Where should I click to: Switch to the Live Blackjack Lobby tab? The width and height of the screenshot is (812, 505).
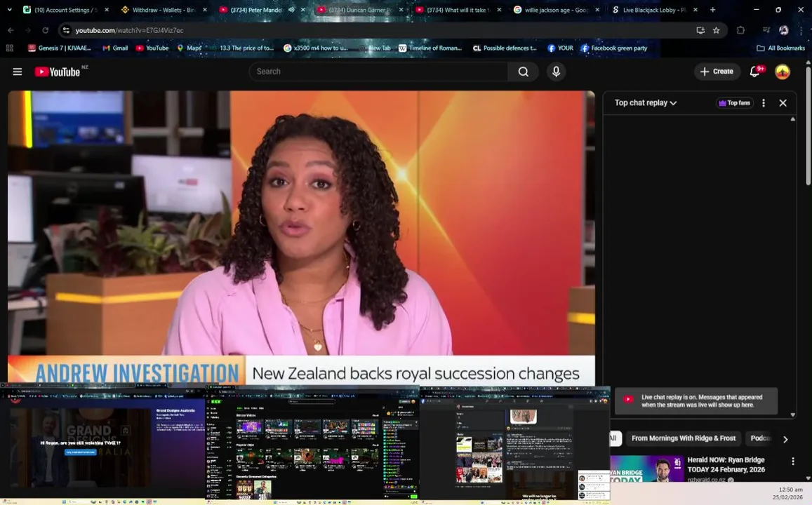click(x=653, y=9)
